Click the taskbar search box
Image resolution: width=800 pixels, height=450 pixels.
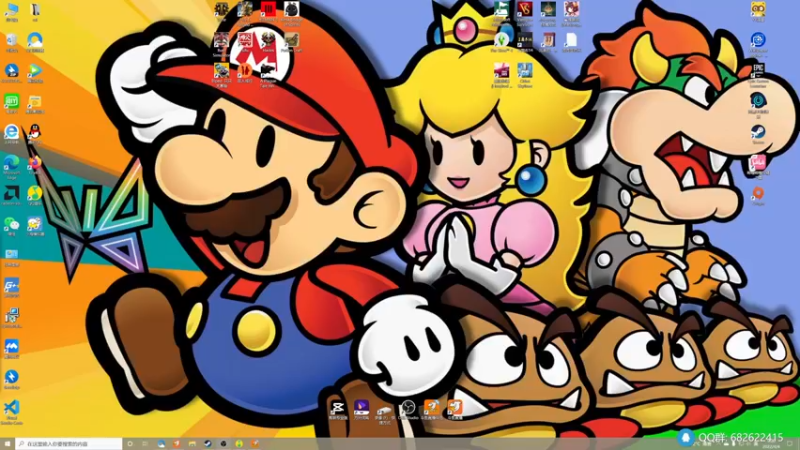click(x=69, y=444)
